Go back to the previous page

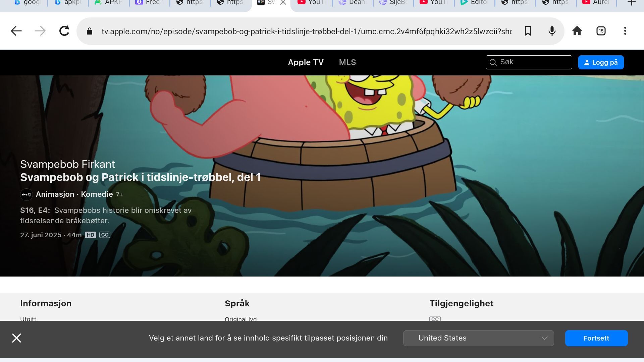16,31
